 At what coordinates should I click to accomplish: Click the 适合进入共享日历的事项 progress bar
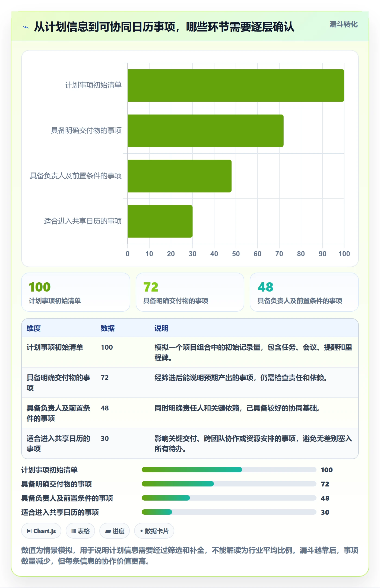(229, 512)
